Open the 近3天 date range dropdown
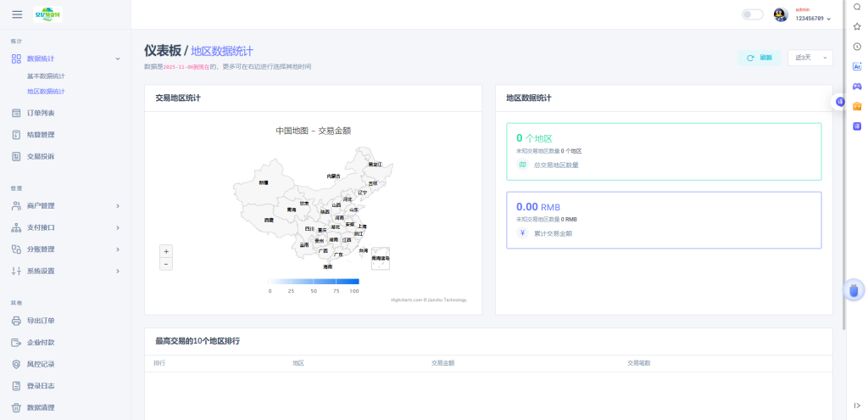 810,58
